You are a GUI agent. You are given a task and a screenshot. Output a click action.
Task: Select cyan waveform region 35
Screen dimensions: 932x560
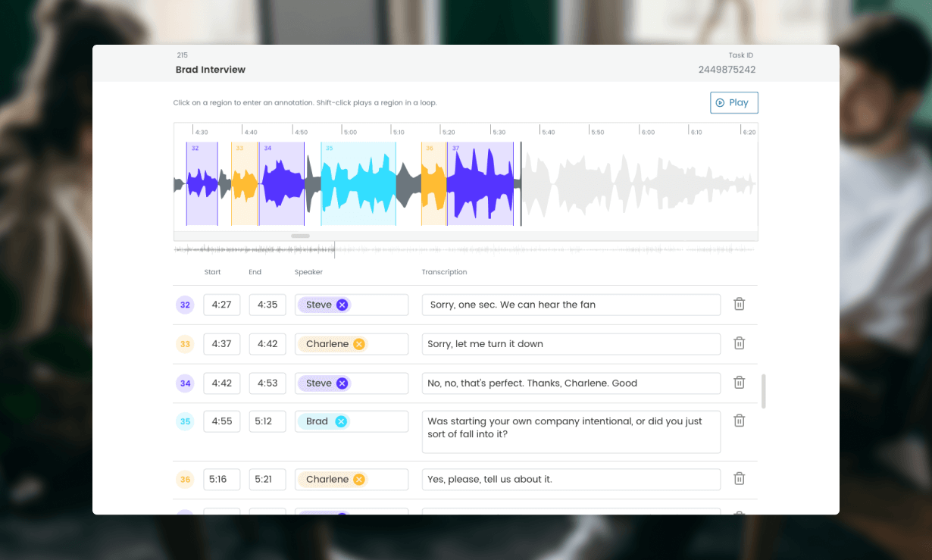pyautogui.click(x=358, y=183)
